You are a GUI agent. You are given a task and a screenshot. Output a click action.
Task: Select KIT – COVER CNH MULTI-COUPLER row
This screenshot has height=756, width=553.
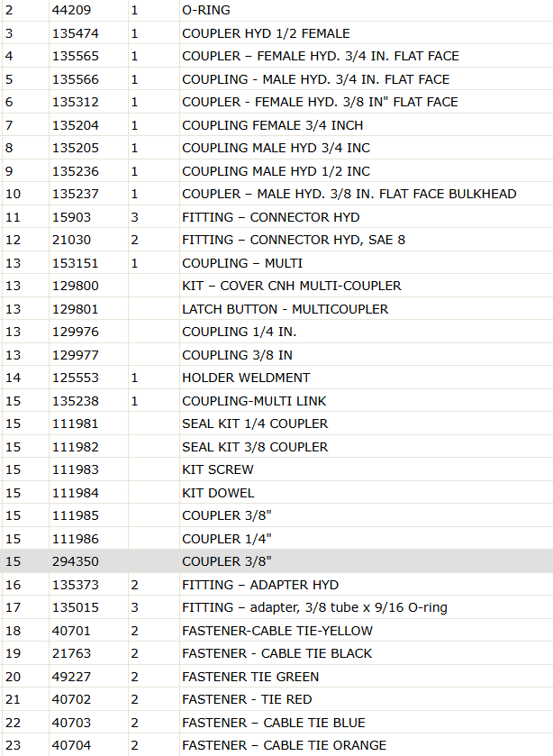[276, 286]
